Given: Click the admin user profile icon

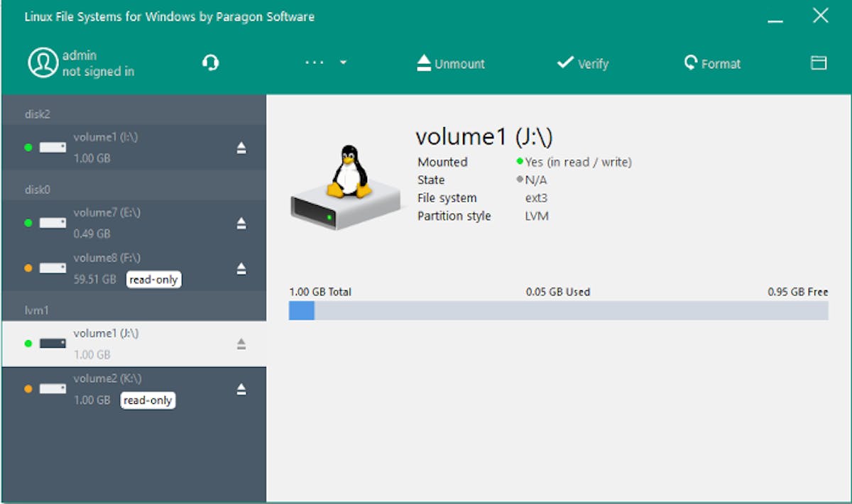Looking at the screenshot, I should [x=43, y=62].
